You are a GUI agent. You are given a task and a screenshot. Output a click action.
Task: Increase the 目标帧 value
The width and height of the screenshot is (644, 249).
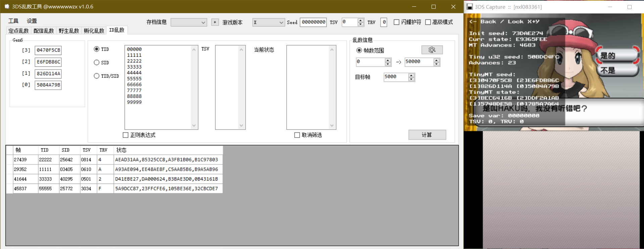click(411, 75)
